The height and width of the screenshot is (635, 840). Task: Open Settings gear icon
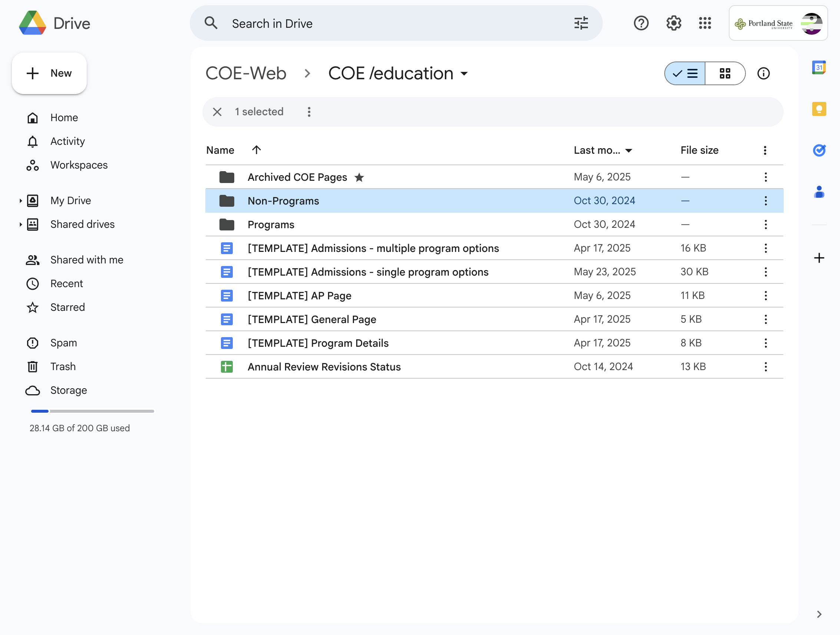pos(674,23)
